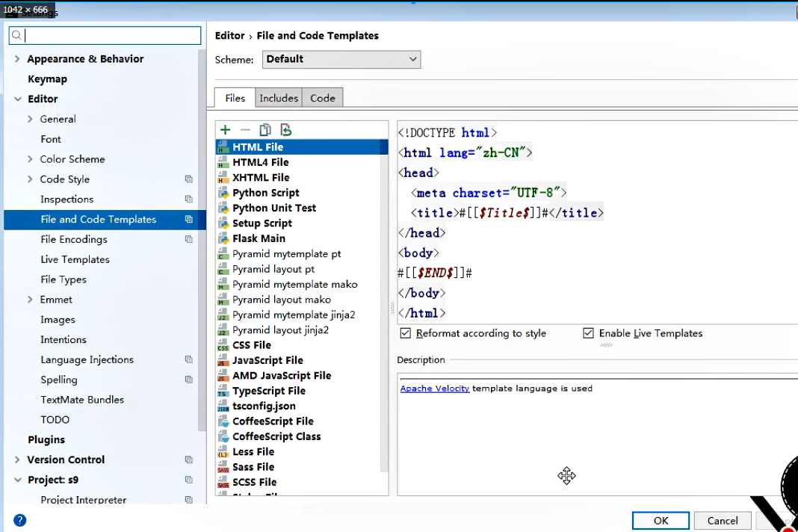Click the Copy Template icon
Image resolution: width=798 pixels, height=532 pixels.
[265, 130]
